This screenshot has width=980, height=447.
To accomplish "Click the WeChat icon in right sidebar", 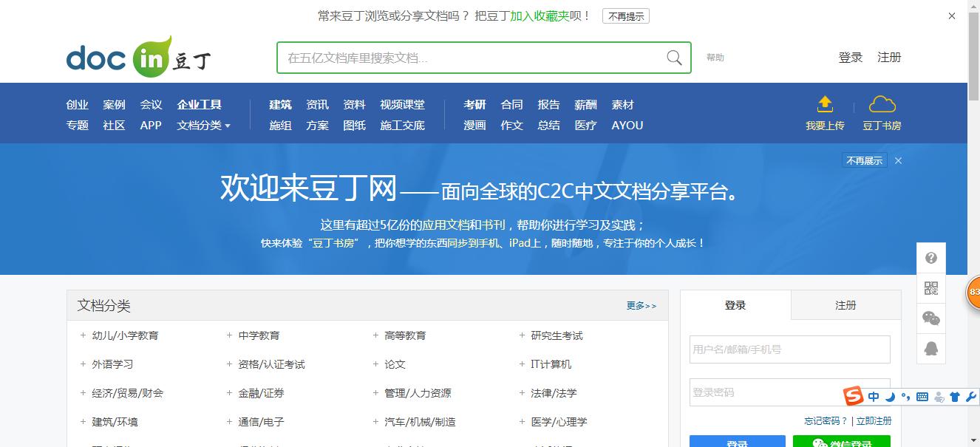I will point(930,318).
